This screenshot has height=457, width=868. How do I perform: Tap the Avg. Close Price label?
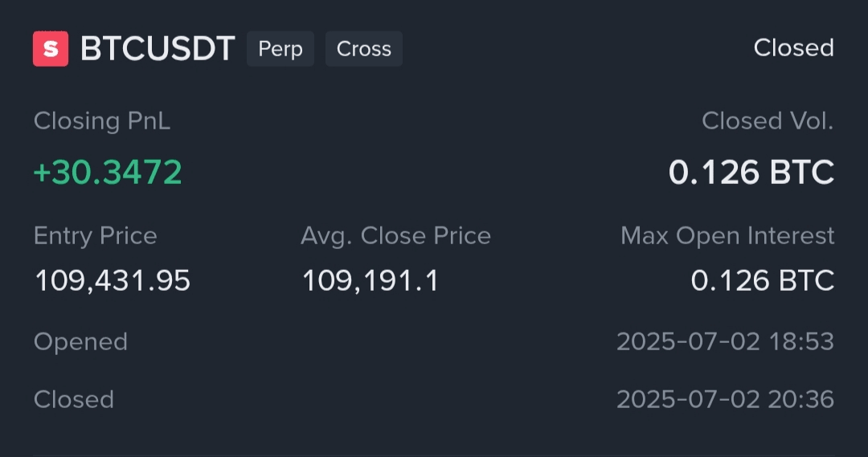[x=395, y=236]
